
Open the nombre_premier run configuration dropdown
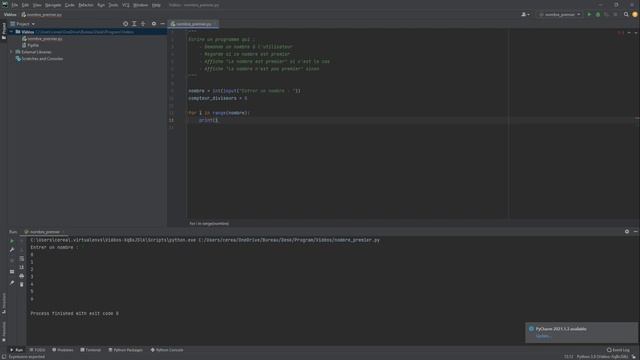click(560, 14)
